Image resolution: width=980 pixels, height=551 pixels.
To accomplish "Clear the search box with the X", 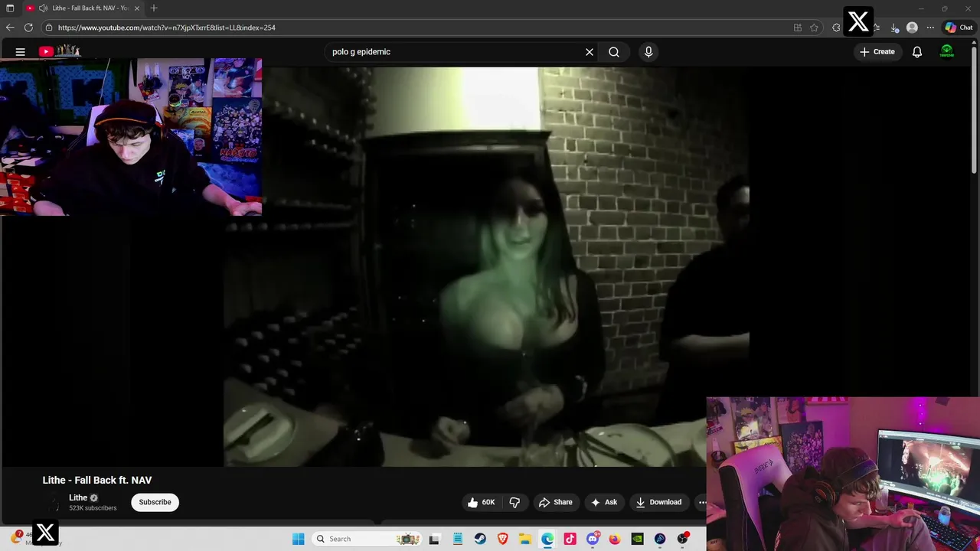I will pyautogui.click(x=590, y=52).
